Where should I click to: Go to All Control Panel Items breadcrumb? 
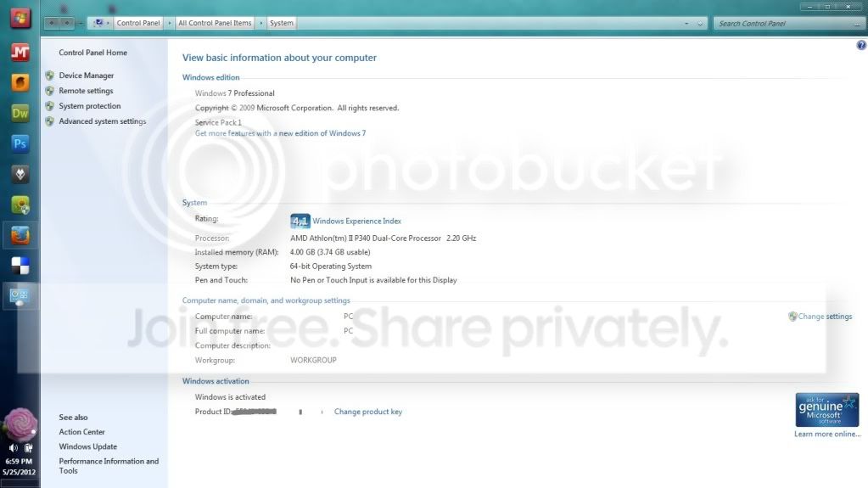[215, 23]
